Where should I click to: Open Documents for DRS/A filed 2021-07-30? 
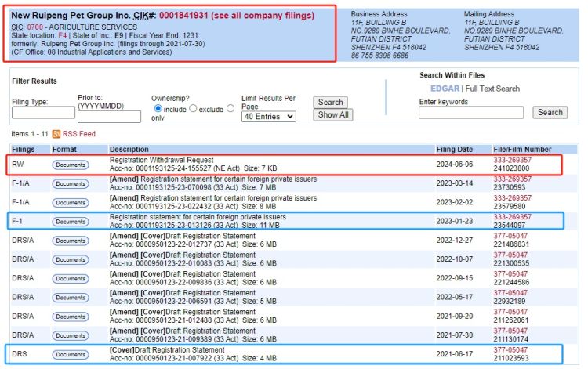71,335
